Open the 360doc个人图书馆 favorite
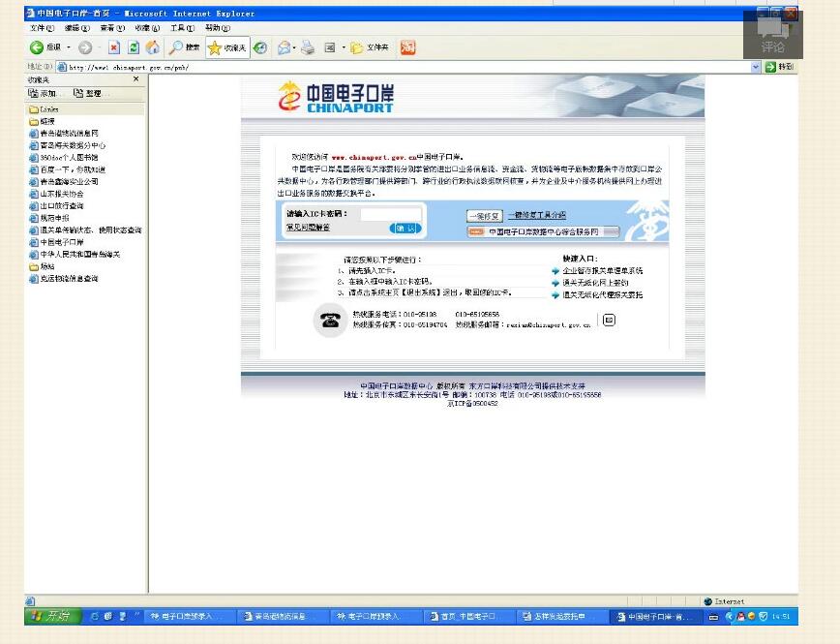The height and width of the screenshot is (644, 840). coord(63,158)
